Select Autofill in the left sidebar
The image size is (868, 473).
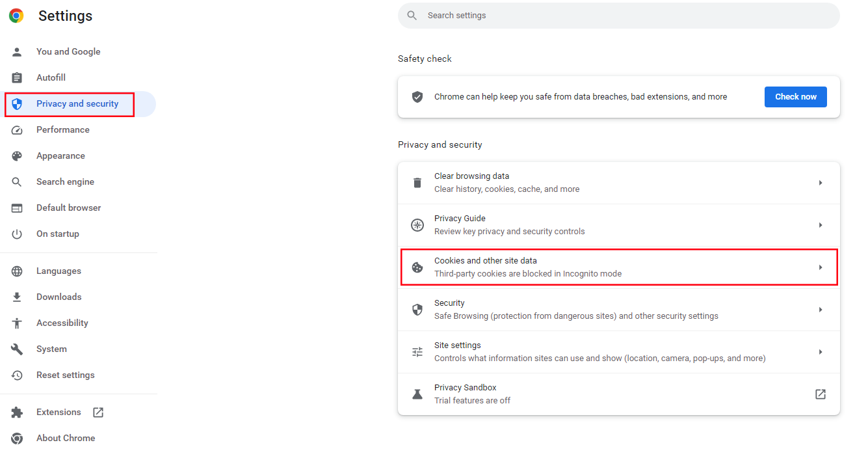pos(51,78)
